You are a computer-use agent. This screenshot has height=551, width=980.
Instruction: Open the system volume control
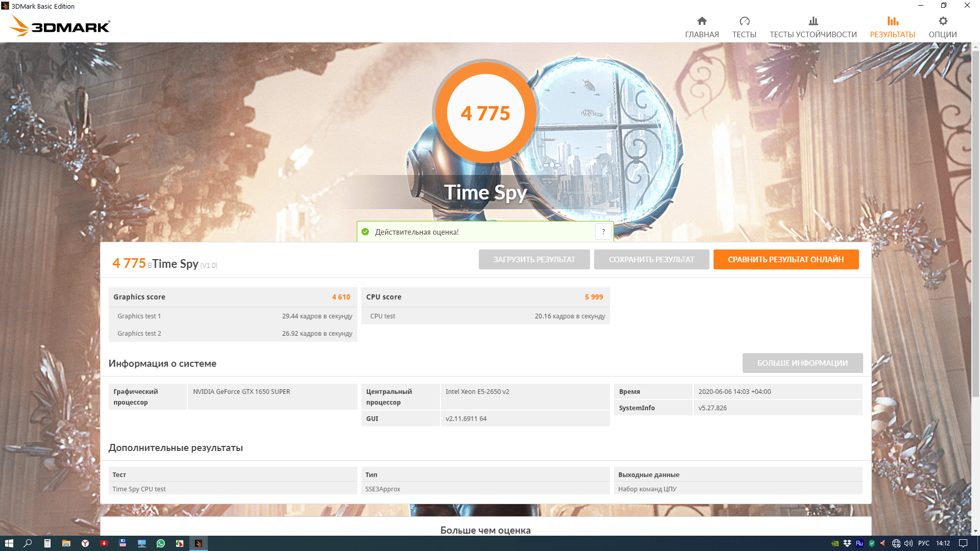[x=909, y=543]
